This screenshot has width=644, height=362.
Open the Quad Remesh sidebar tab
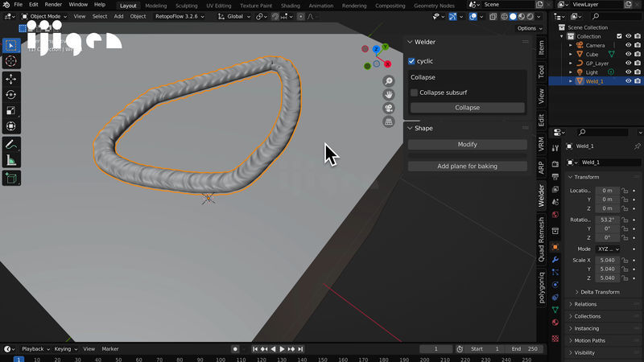[x=541, y=240]
